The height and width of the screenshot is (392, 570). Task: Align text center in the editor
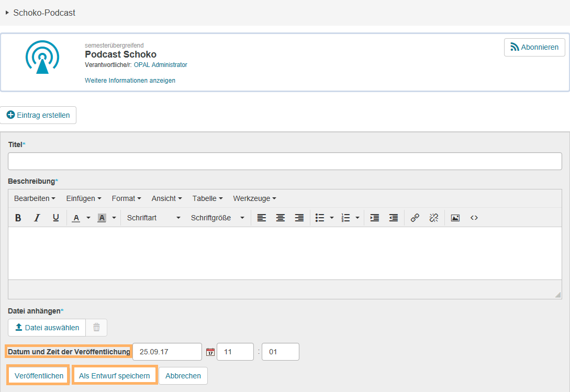click(x=281, y=218)
